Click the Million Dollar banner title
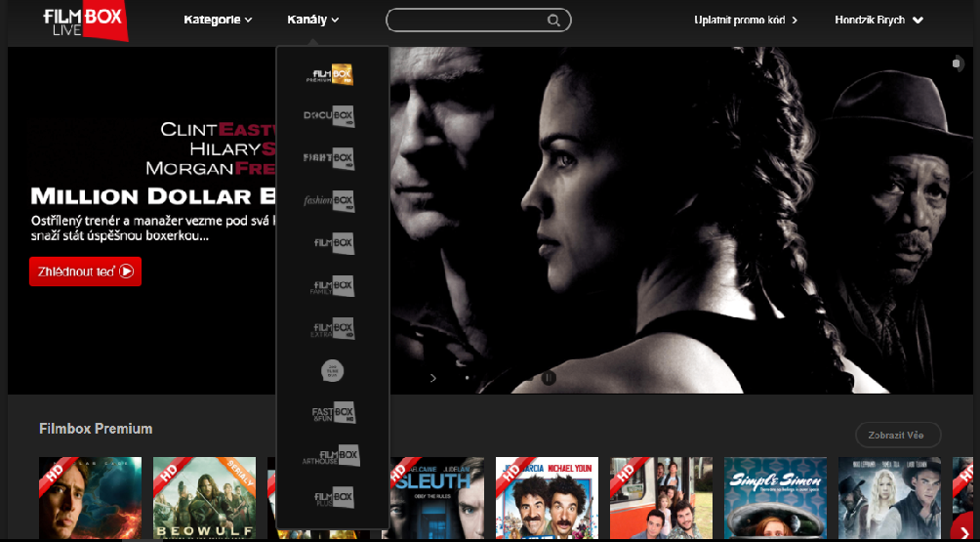 (x=153, y=196)
